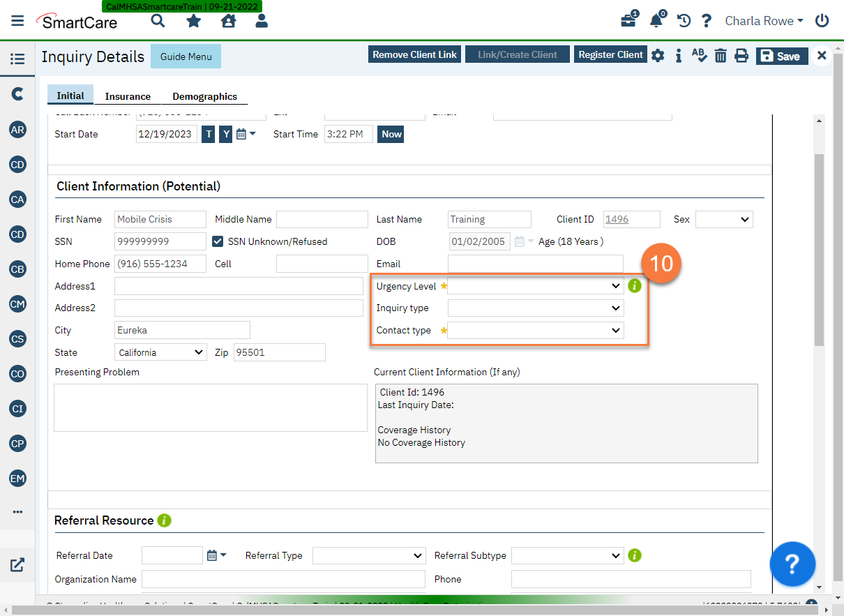The width and height of the screenshot is (844, 616).
Task: Click the Register Client button
Action: [x=610, y=54]
